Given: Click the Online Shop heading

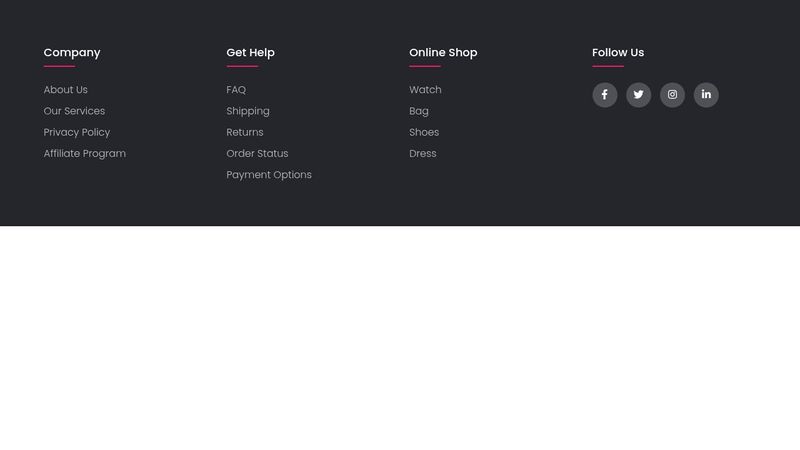Looking at the screenshot, I should [443, 53].
